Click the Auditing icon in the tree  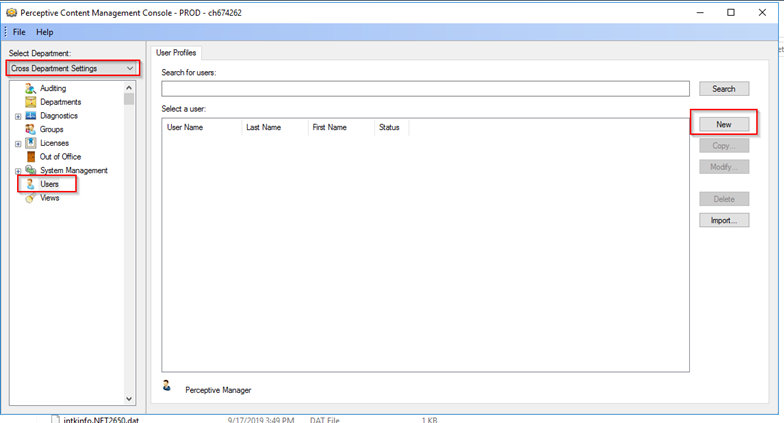click(x=30, y=88)
